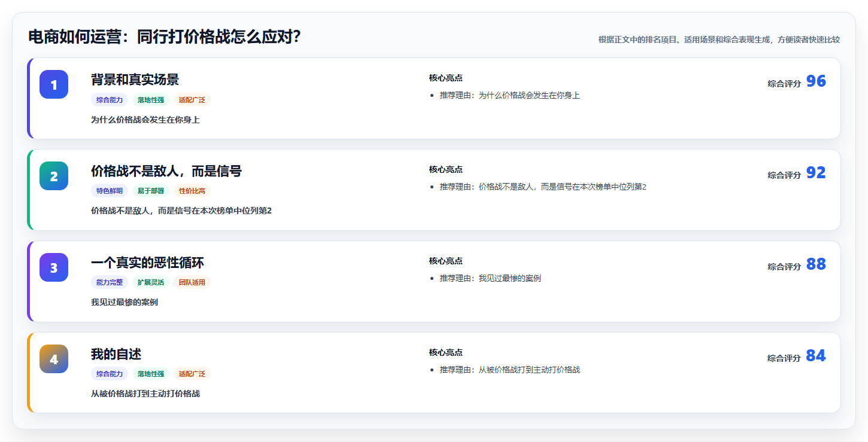This screenshot has height=442, width=868.
Task: Select the 性价比高 tag
Action: coord(192,191)
